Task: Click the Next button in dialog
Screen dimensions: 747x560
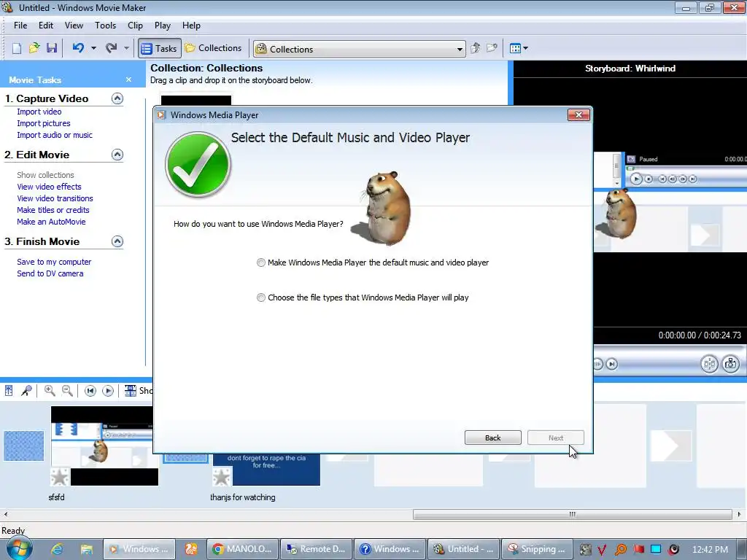Action: coord(555,437)
